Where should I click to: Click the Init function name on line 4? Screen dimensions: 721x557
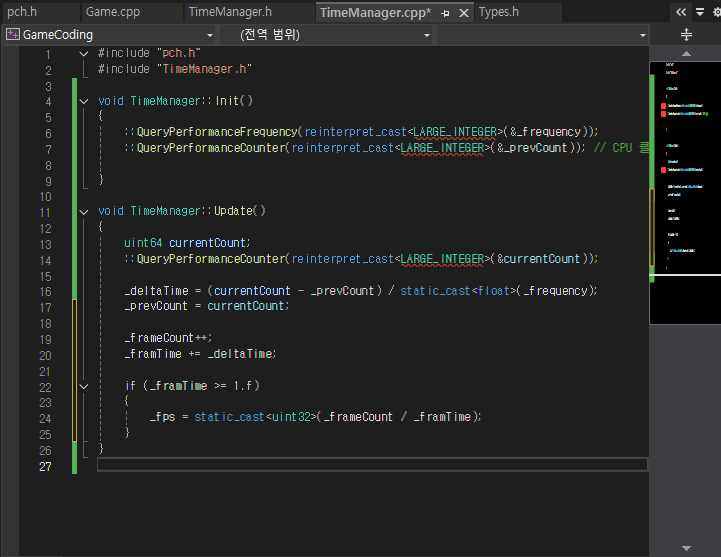click(227, 101)
